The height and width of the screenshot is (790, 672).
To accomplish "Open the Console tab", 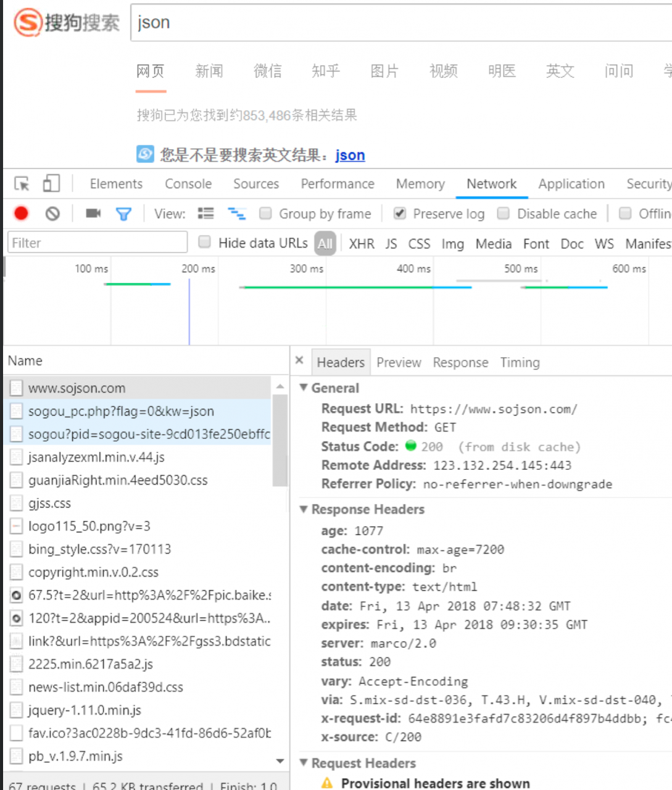I will coord(188,184).
